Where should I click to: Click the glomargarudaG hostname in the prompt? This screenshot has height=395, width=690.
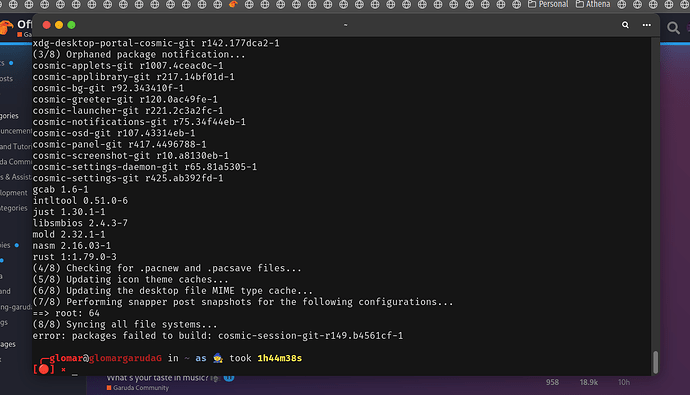pyautogui.click(x=125, y=358)
